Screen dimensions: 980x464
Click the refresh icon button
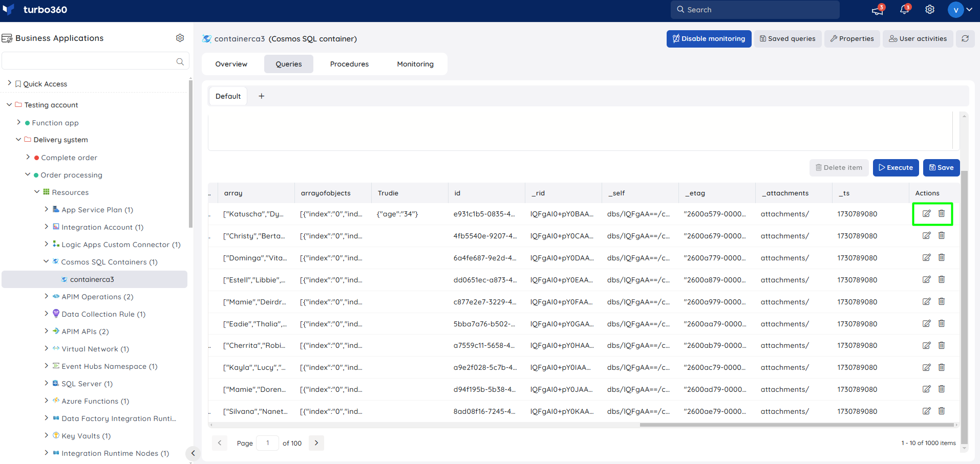(965, 39)
